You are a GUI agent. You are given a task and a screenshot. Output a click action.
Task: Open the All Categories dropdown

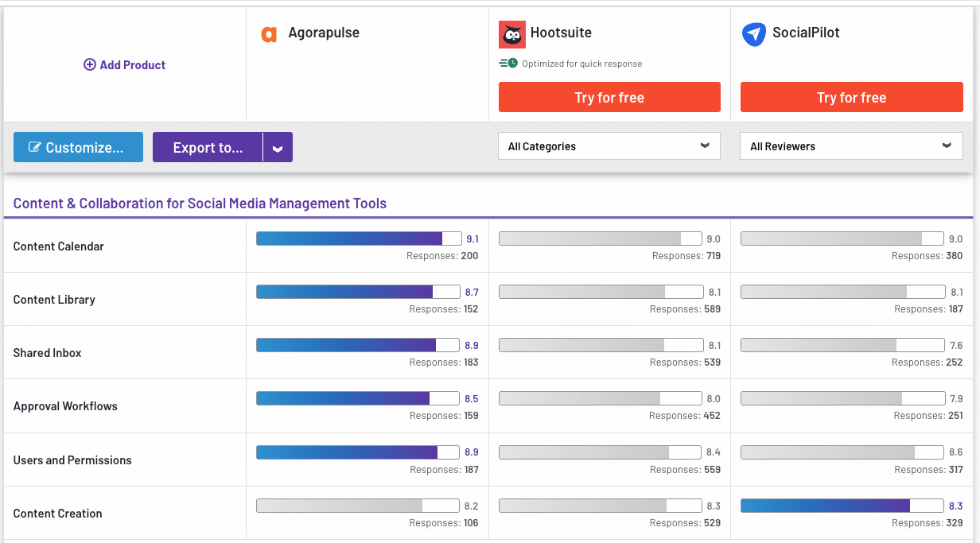(x=609, y=146)
